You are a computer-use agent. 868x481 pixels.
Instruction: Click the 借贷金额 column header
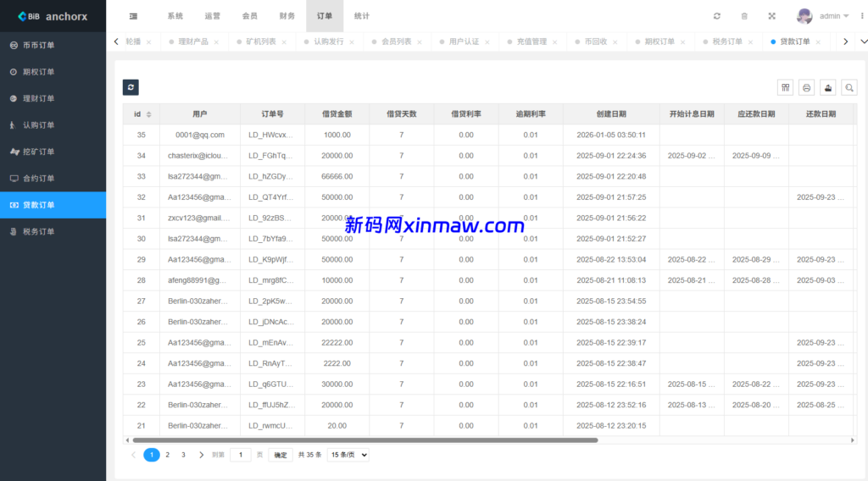pos(337,113)
